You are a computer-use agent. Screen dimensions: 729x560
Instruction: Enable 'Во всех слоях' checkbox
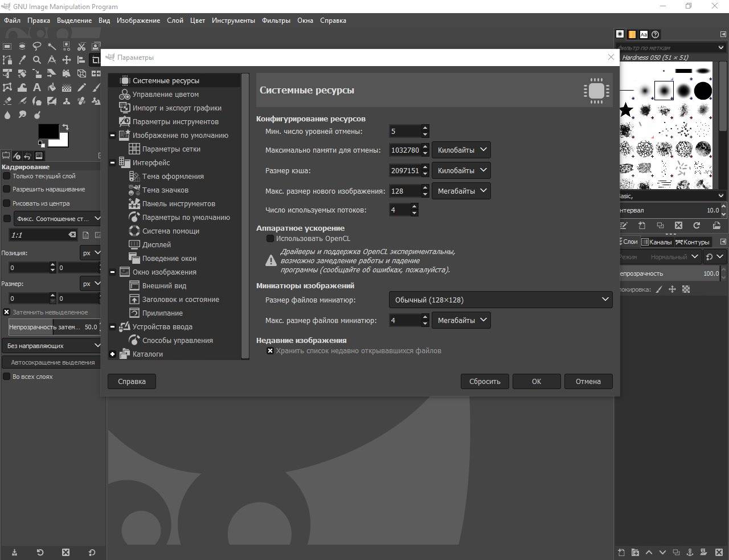click(7, 377)
